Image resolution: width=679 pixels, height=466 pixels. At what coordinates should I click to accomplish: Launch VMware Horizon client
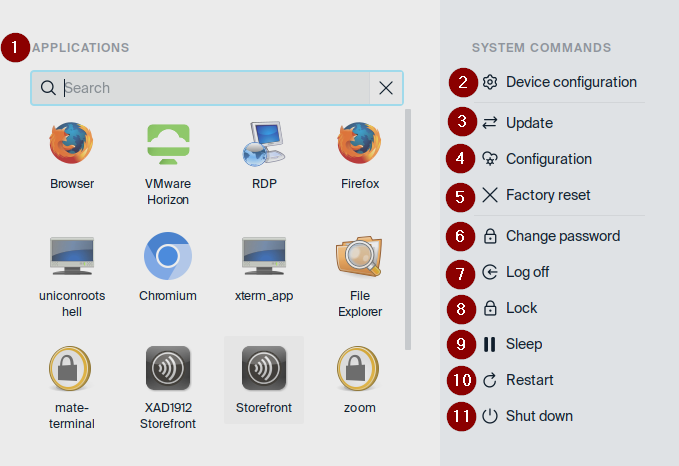point(167,145)
